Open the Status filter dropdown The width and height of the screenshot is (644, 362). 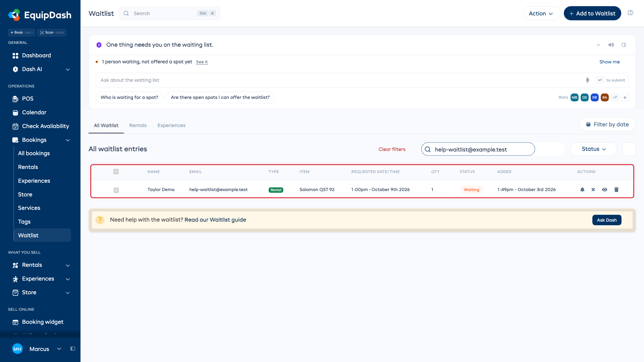point(594,149)
